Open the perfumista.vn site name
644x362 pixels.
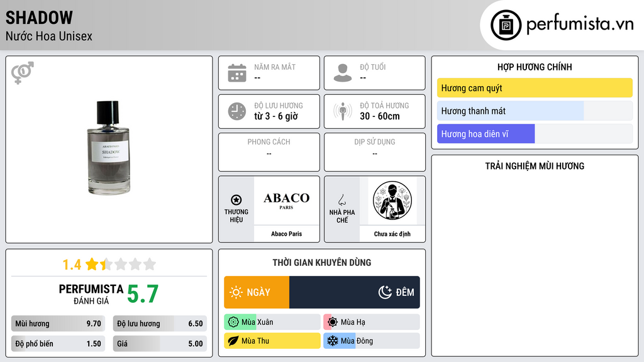580,25
